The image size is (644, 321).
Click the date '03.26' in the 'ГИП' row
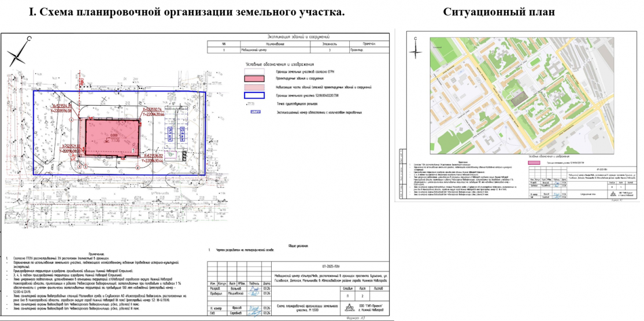tap(266, 313)
